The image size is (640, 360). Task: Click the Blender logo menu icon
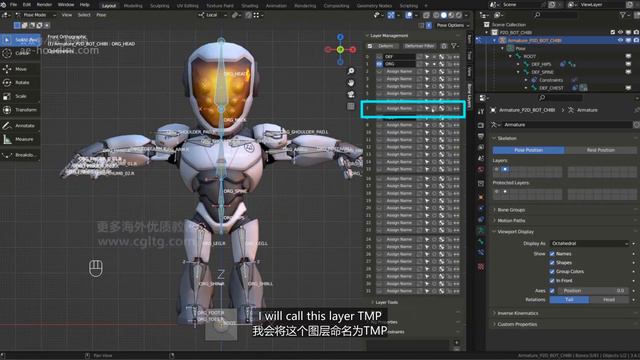3,5
